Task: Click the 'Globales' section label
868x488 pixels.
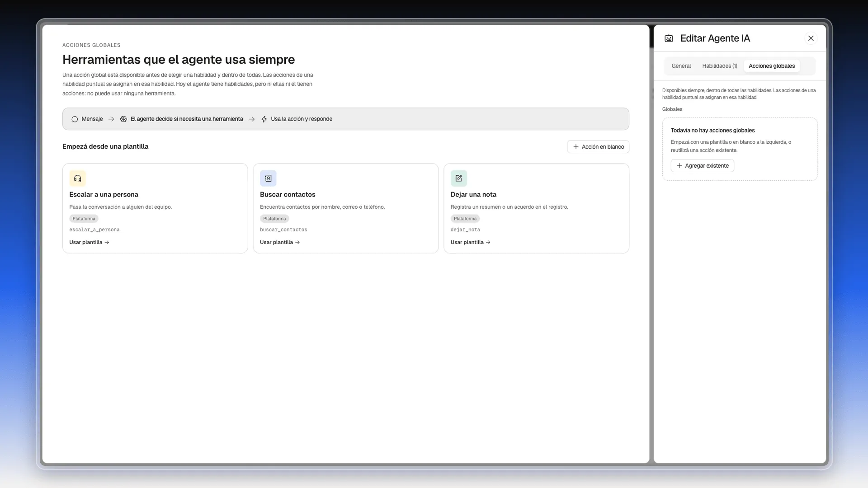Action: [x=672, y=109]
